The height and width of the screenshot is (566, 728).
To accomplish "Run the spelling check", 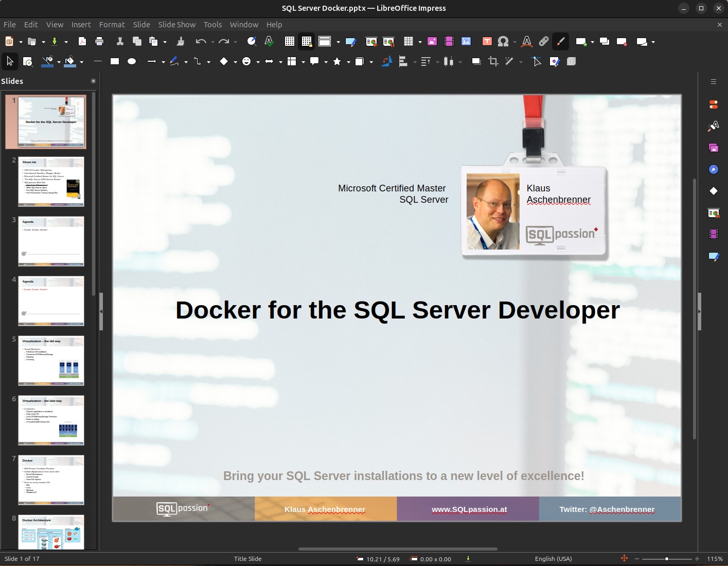I will coord(269,42).
